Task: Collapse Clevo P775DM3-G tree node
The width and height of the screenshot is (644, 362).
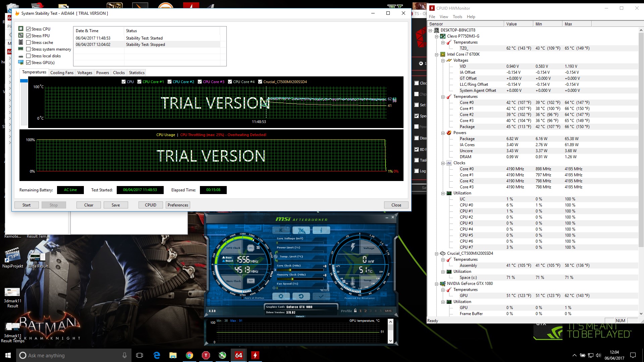Action: pyautogui.click(x=437, y=36)
